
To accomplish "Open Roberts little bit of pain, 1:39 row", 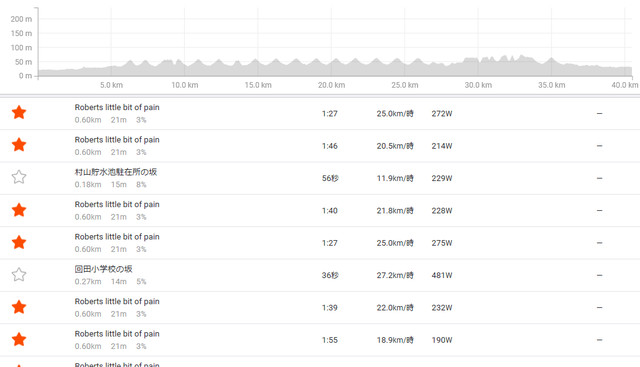I will [x=117, y=301].
